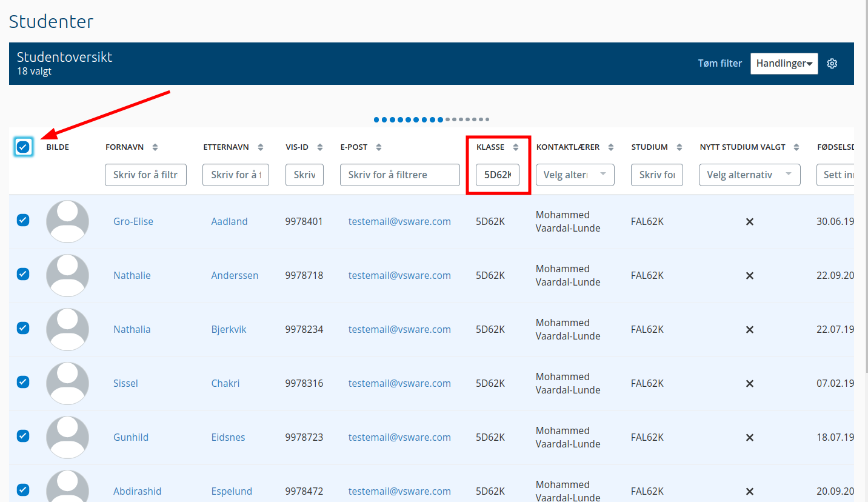Open Abdirashid first name link

pyautogui.click(x=138, y=491)
